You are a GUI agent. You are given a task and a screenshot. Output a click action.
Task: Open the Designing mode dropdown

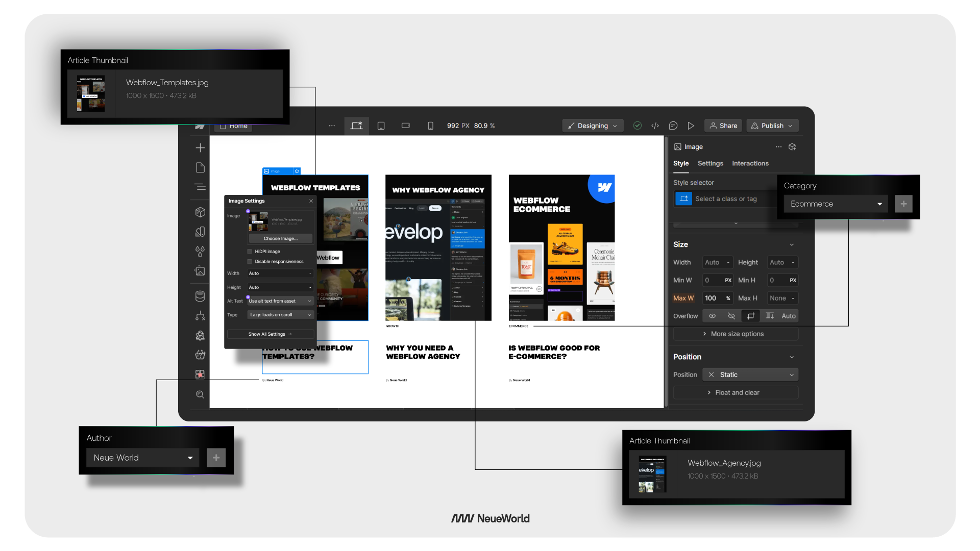593,126
